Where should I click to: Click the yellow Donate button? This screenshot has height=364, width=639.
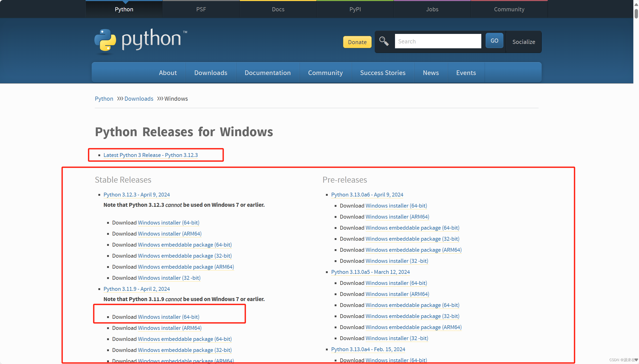coord(357,42)
